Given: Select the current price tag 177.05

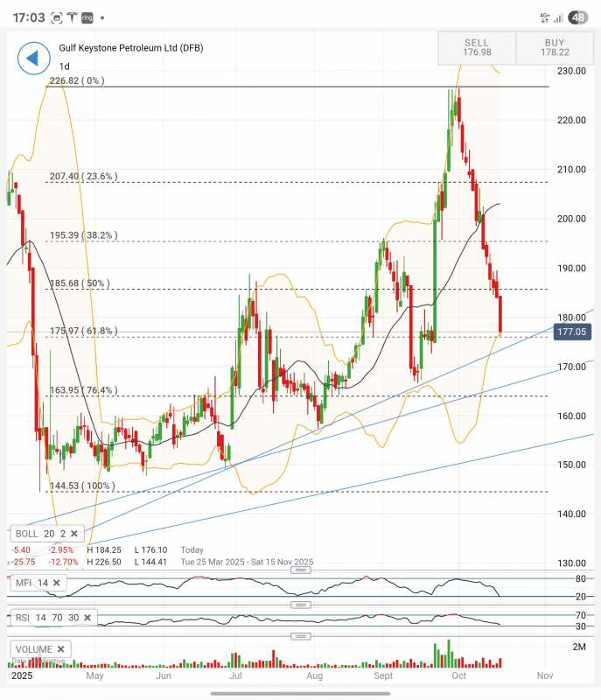Looking at the screenshot, I should [574, 332].
